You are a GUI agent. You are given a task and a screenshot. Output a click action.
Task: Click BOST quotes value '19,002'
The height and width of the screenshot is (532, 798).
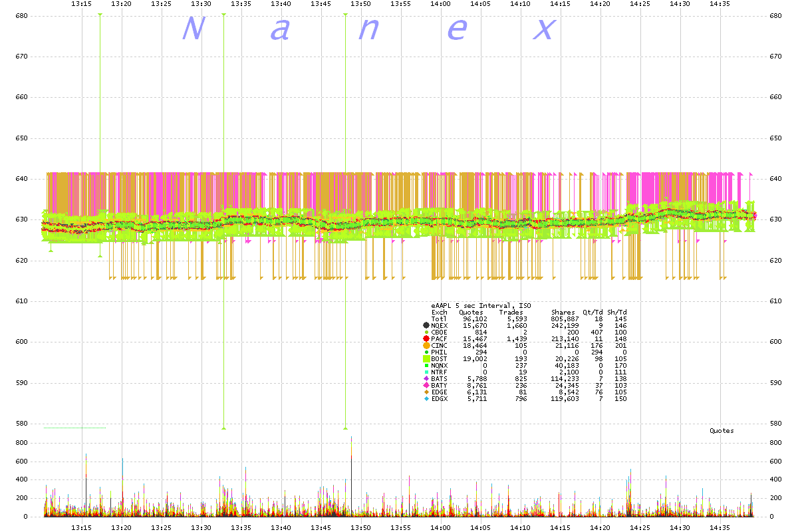(x=475, y=358)
